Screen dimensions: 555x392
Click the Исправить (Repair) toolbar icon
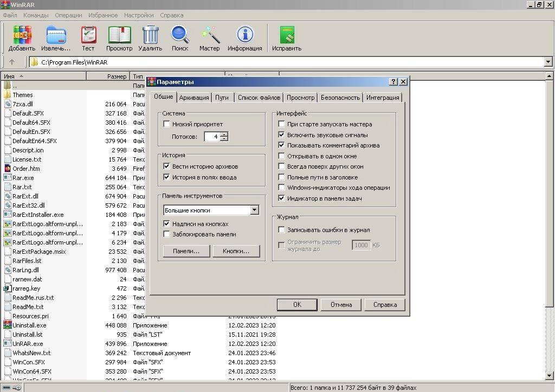tap(287, 35)
